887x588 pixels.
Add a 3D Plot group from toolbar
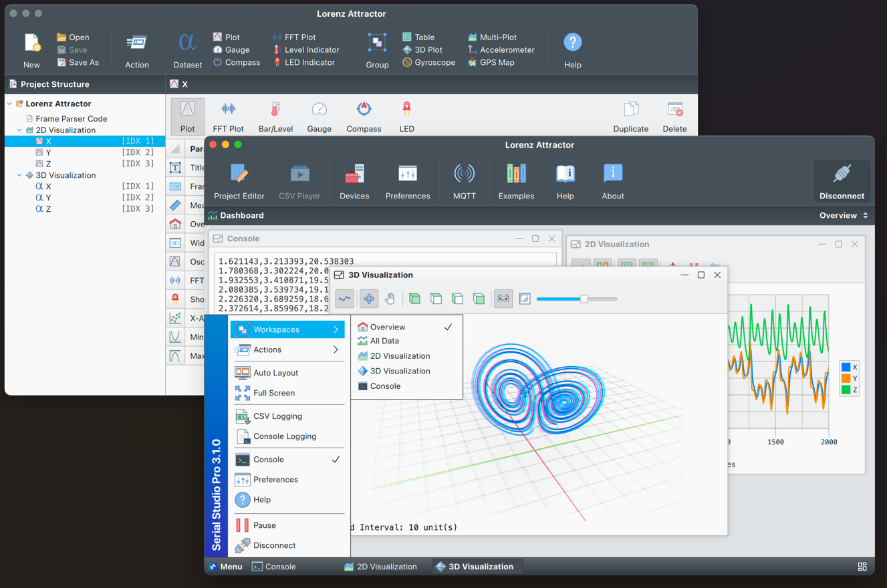(422, 49)
